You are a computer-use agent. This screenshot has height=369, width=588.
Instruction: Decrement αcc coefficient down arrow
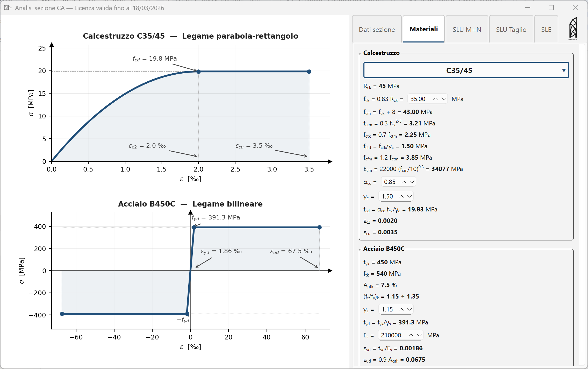coord(412,182)
